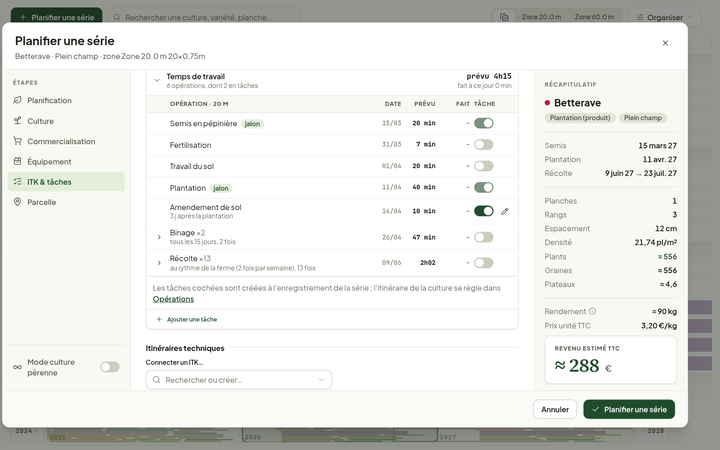
Task: Open the Connecter un ITK dropdown arrow
Action: coord(321,380)
